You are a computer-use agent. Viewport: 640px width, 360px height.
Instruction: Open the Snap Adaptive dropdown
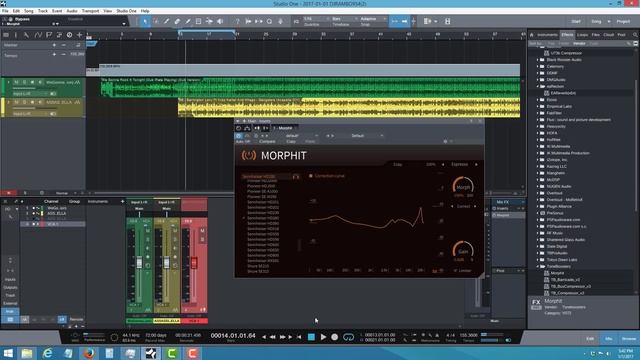click(x=373, y=19)
